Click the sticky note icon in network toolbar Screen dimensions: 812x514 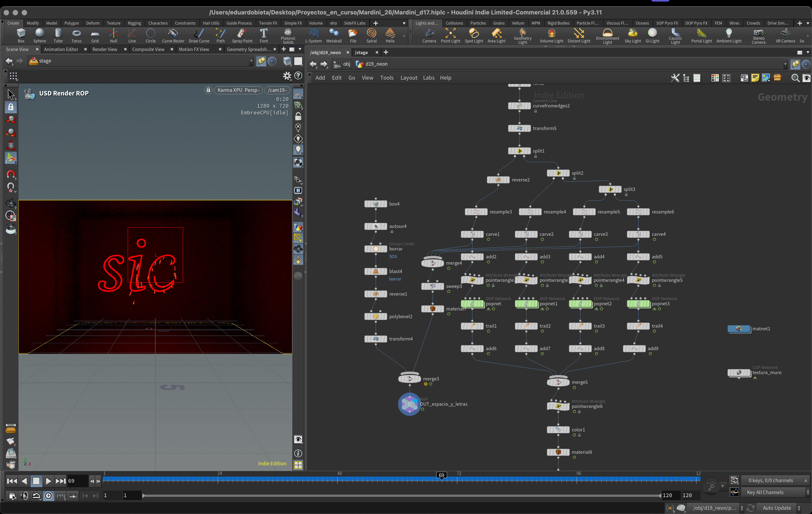[755, 78]
